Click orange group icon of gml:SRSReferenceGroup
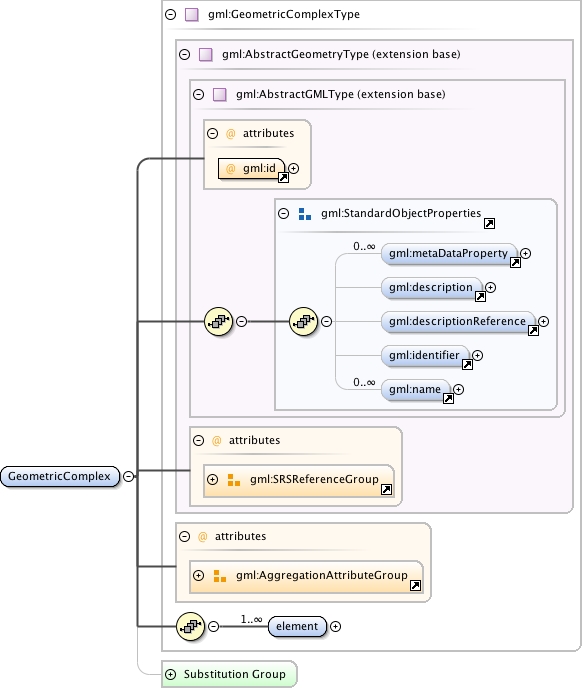 (234, 480)
